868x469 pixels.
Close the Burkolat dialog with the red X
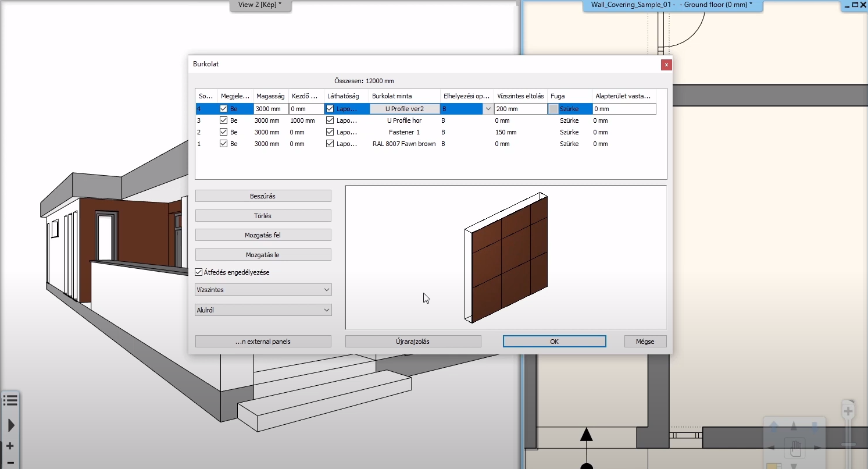666,65
